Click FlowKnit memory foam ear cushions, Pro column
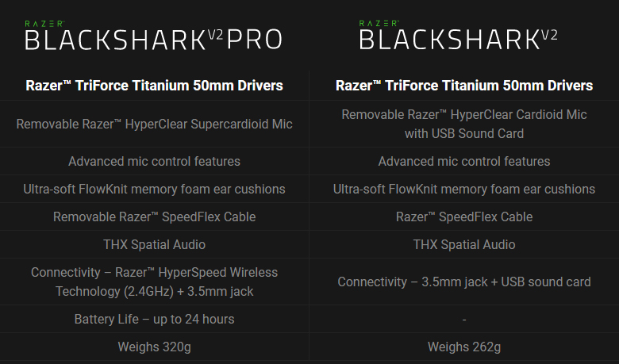Image resolution: width=619 pixels, height=364 pixels. click(155, 189)
